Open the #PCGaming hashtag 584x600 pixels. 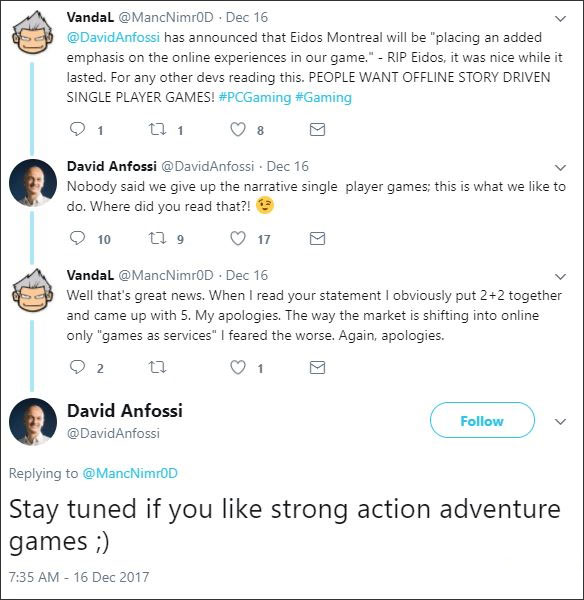pos(255,97)
